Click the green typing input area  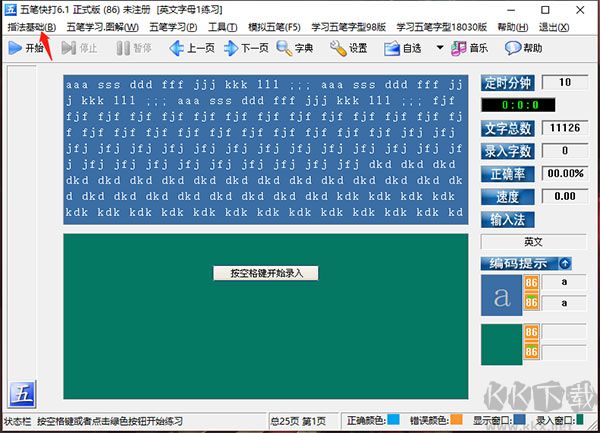[x=266, y=316]
